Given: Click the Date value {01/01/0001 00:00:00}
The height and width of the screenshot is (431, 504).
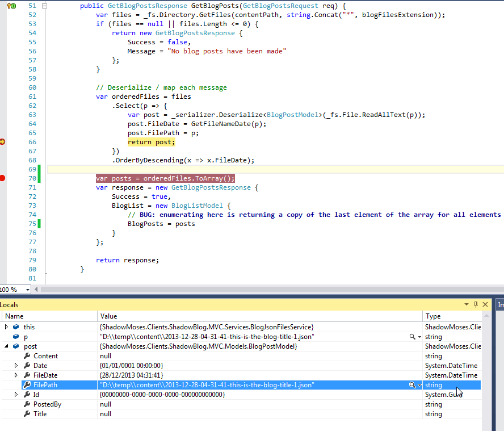Looking at the screenshot, I should [x=132, y=366].
